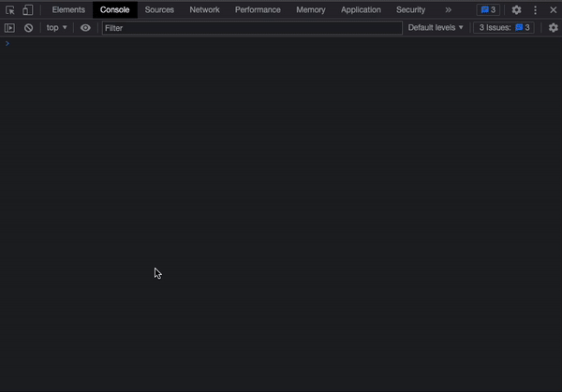Open console settings gear
Viewport: 562px width, 392px height.
click(x=554, y=27)
